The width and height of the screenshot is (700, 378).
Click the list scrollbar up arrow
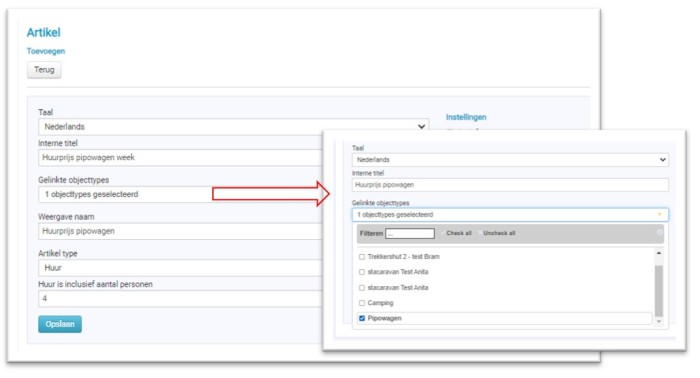[658, 253]
